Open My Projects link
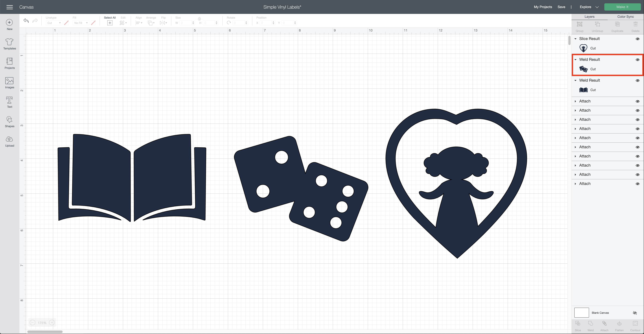 [543, 7]
